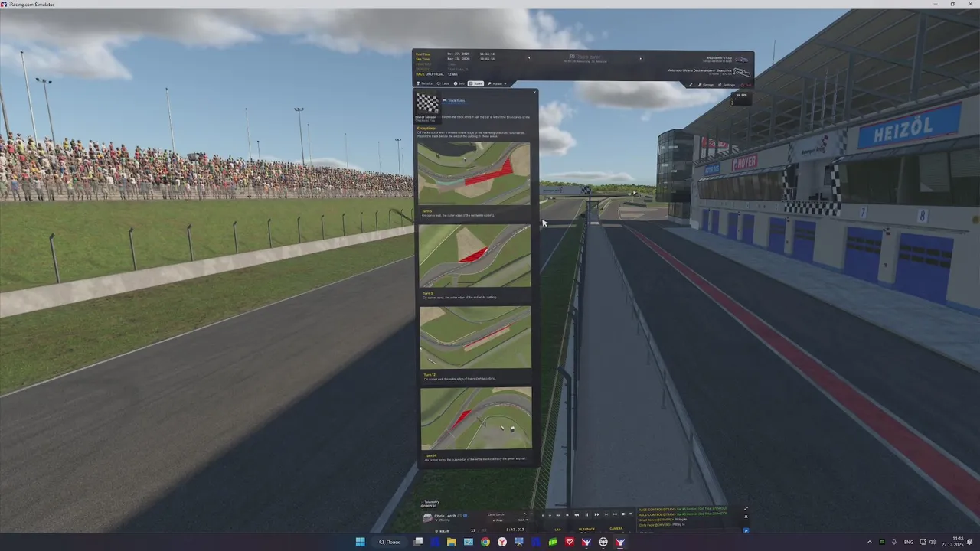This screenshot has height=551, width=980.
Task: Click the blue chat send icon
Action: pyautogui.click(x=746, y=530)
